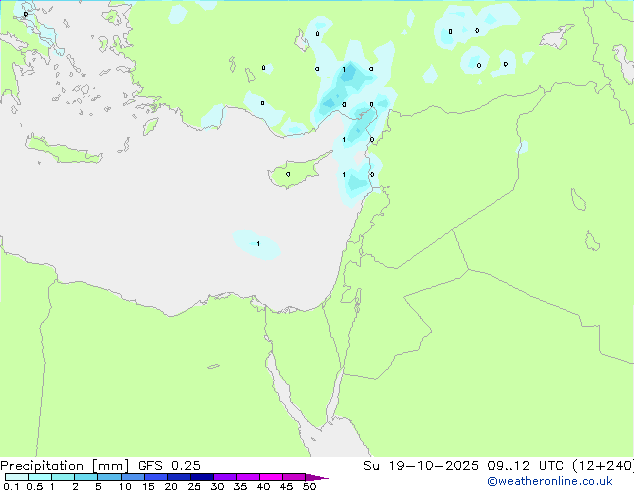Image resolution: width=634 pixels, height=490 pixels.
Task: Click the '25' legend scale label
Action: [194, 486]
